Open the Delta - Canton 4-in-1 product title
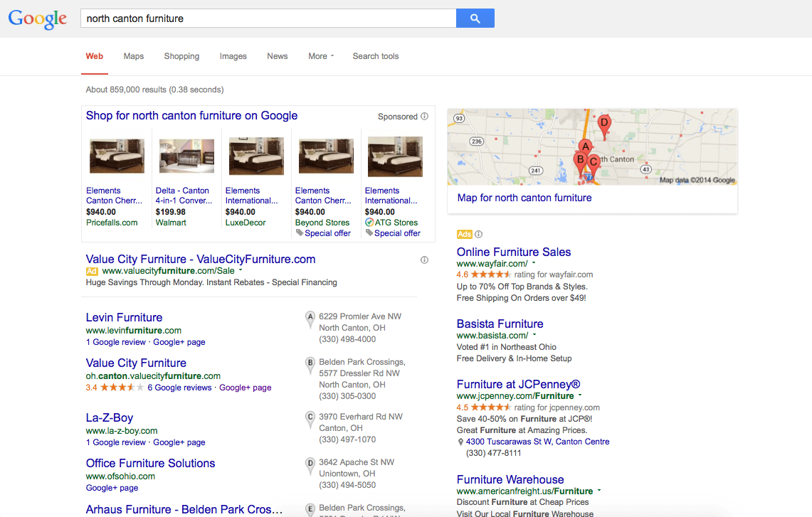The image size is (812, 517). click(x=184, y=196)
